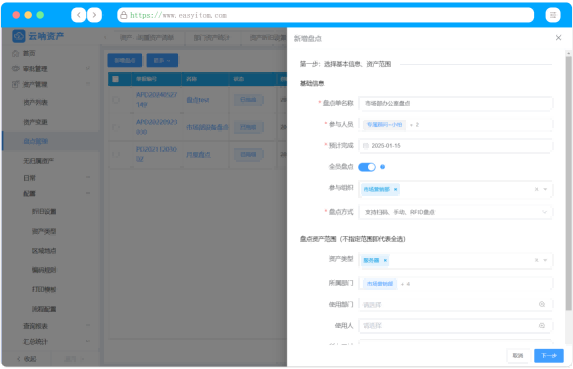The width and height of the screenshot is (573, 369).
Task: Expand the 审批管理 sidebar group
Action: 88,68
